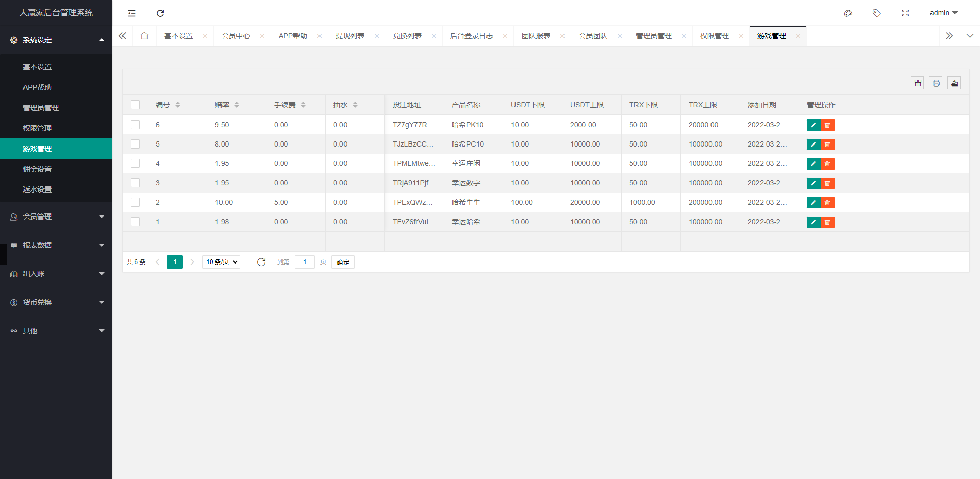Edit the 哈希PK10 row

[814, 125]
